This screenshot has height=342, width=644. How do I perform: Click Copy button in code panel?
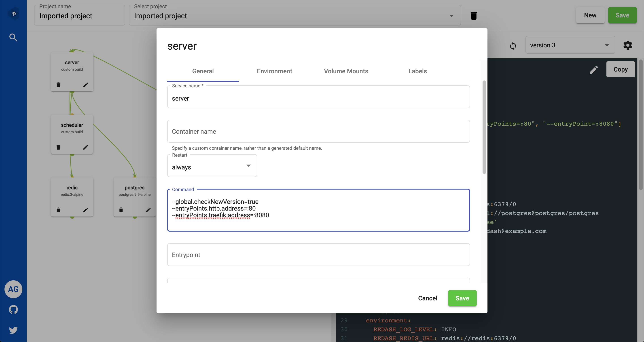click(x=620, y=70)
